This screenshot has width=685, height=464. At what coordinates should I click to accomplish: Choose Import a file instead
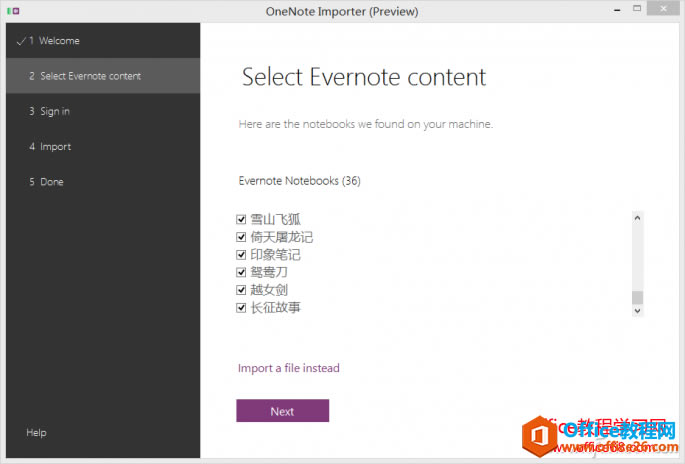pyautogui.click(x=289, y=368)
